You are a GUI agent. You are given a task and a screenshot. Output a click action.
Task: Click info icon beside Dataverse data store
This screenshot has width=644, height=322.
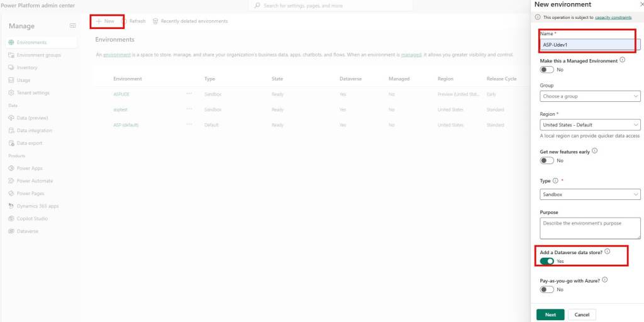(607, 252)
